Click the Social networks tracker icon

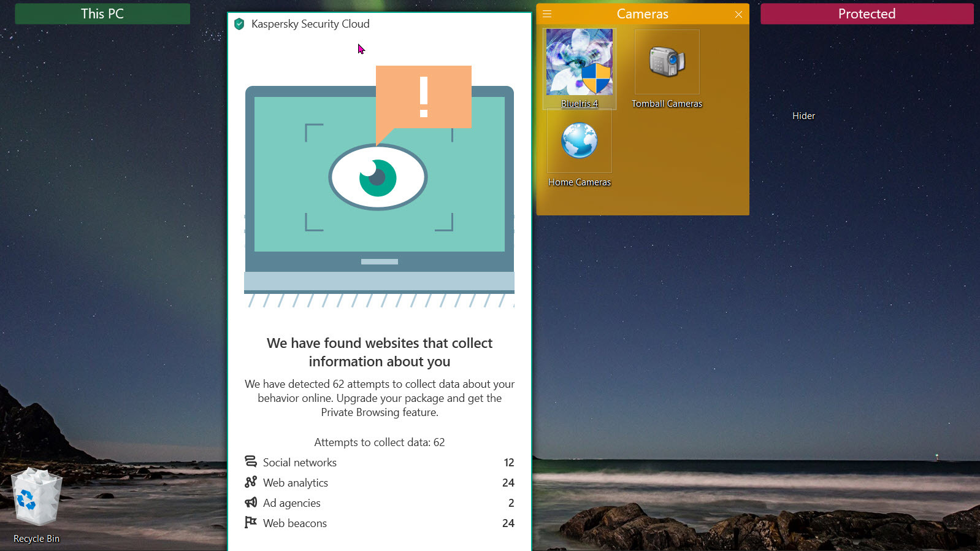(251, 461)
